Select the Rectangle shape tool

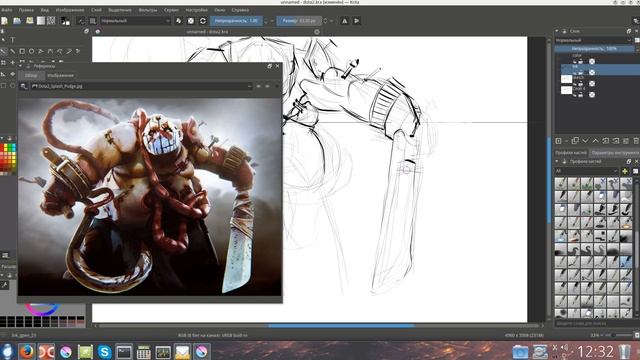click(x=22, y=51)
